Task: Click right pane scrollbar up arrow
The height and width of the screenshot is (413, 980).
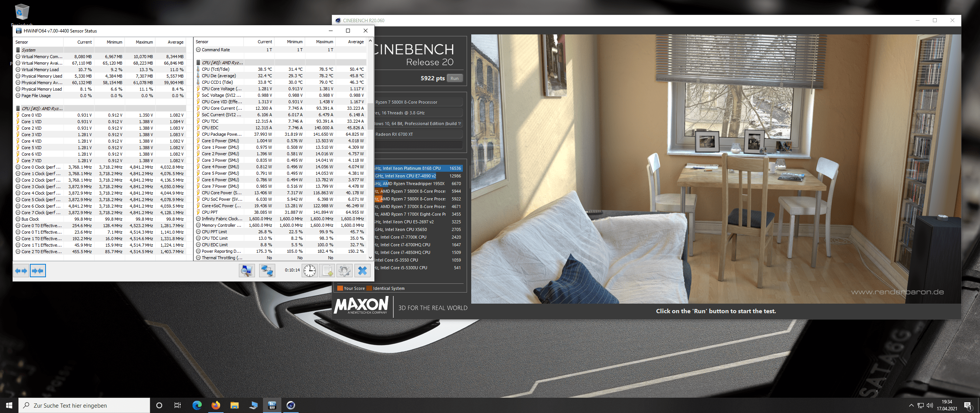Action: tap(370, 41)
